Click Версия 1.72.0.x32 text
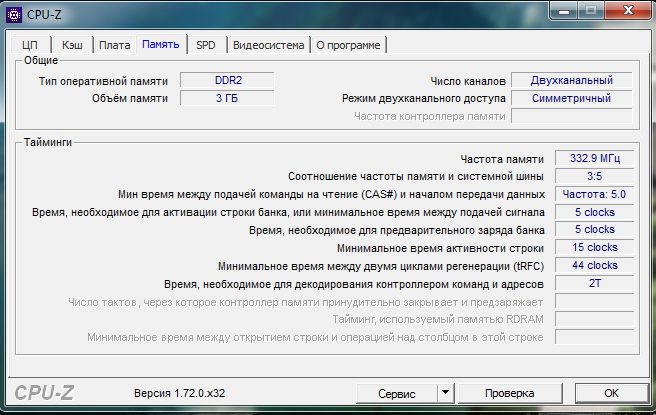The width and height of the screenshot is (656, 415). pos(179,393)
